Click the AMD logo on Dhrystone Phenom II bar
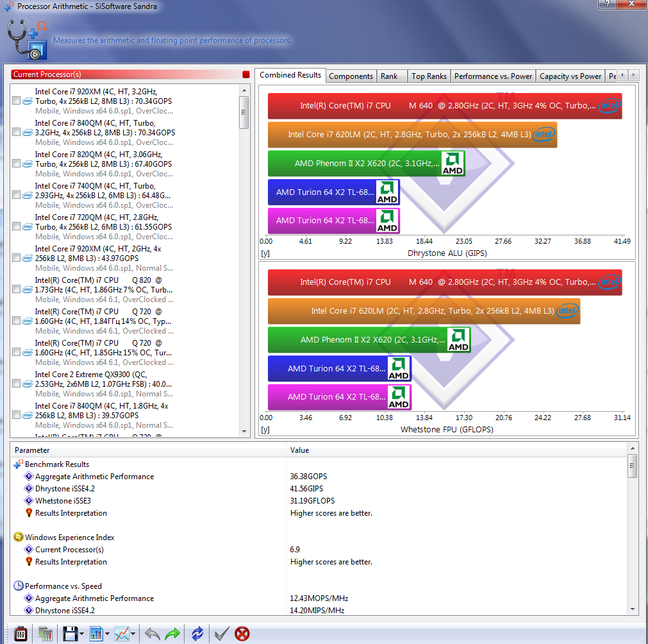Screen dimensions: 648x644 click(x=453, y=164)
